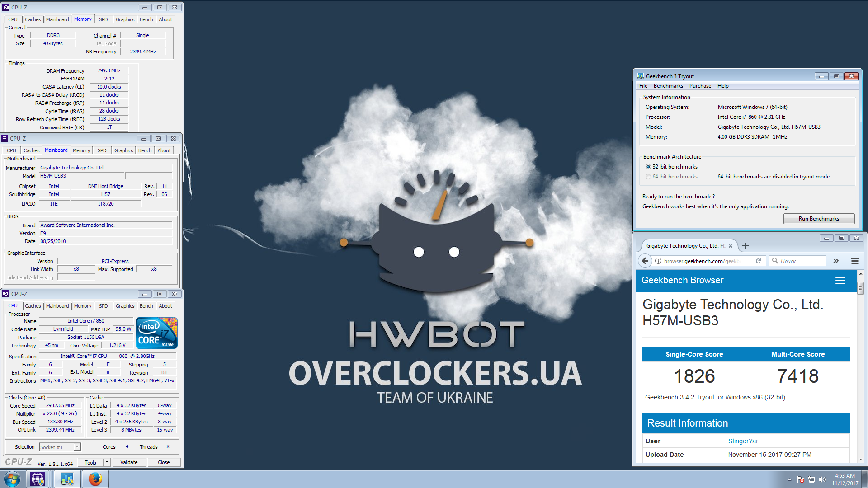
Task: Click the Core Speed value 2932.65 MHz
Action: (x=60, y=405)
